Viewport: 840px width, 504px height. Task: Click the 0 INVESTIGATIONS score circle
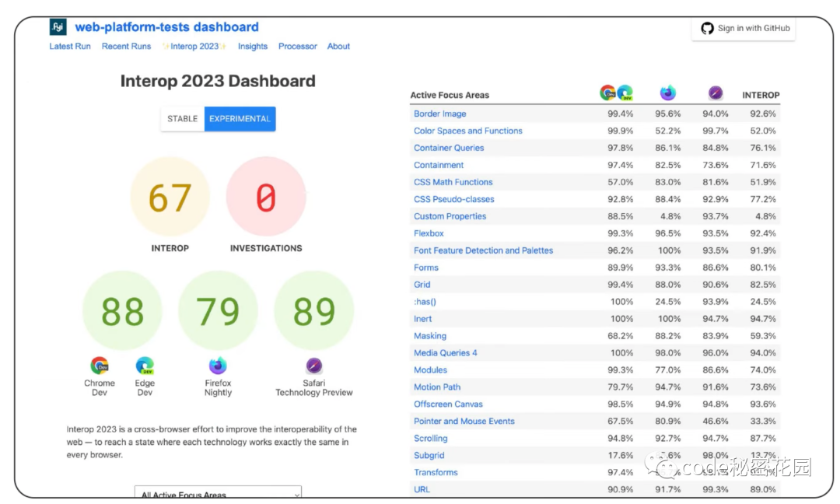266,197
